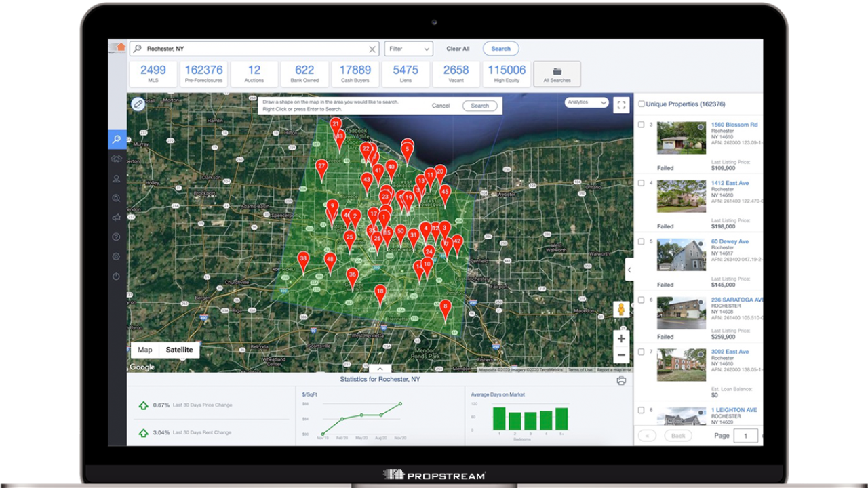This screenshot has height=488, width=868.
Task: Clear the Rochester, NY search text with X
Action: click(x=372, y=49)
